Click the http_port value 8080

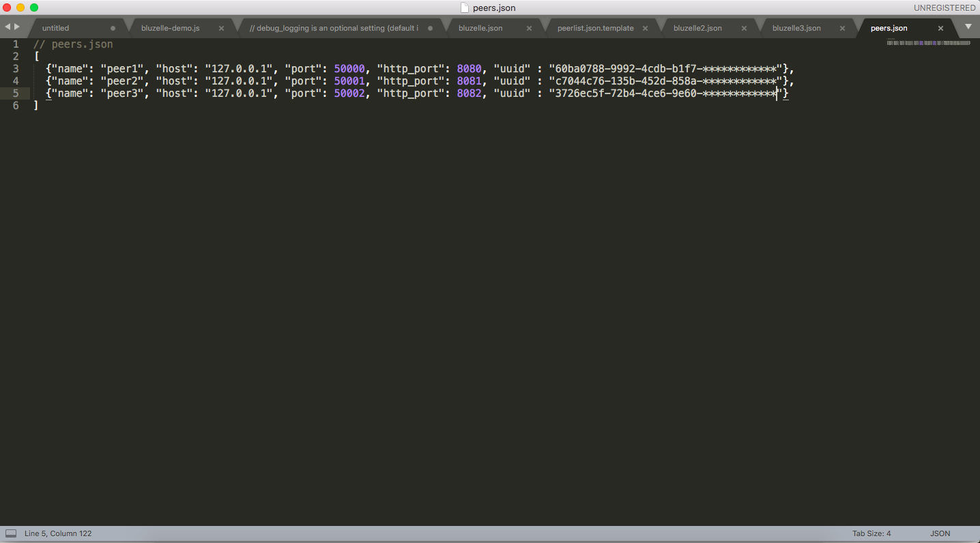[x=470, y=69]
